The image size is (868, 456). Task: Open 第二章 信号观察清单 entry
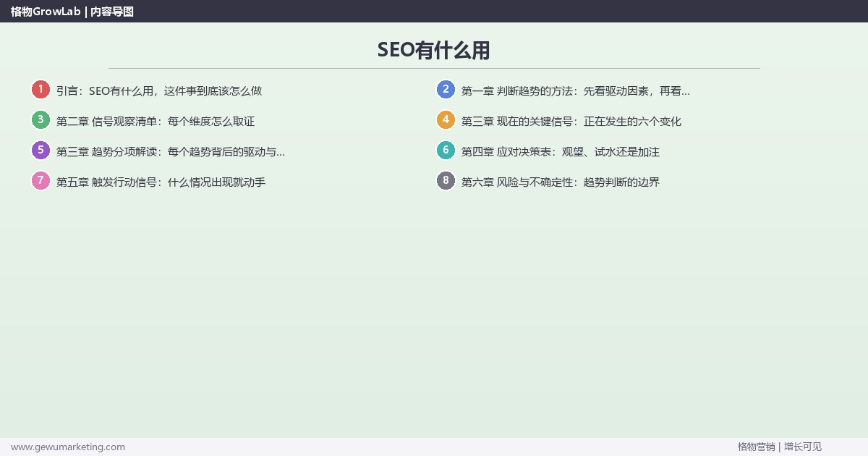pos(156,122)
